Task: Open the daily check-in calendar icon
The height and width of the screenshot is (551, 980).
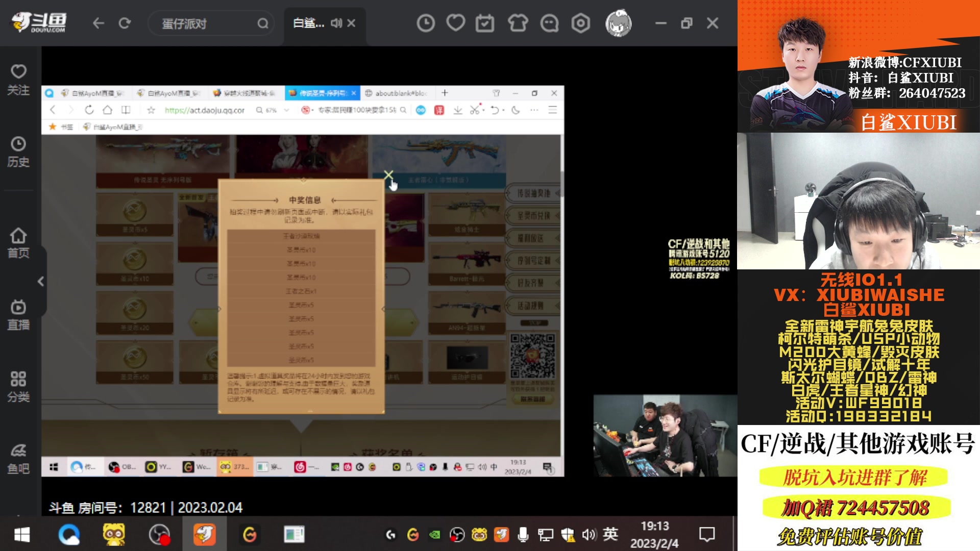Action: pyautogui.click(x=485, y=23)
